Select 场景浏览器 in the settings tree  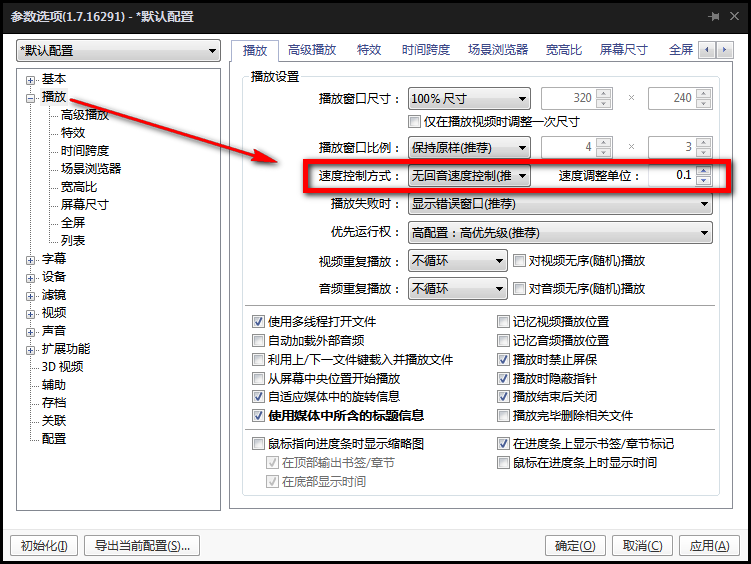click(x=91, y=169)
